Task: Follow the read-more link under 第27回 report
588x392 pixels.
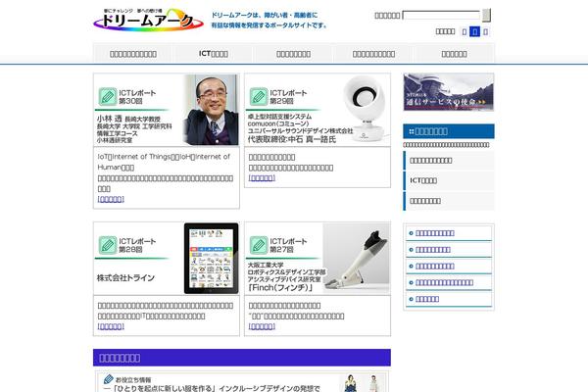Action: point(262,326)
